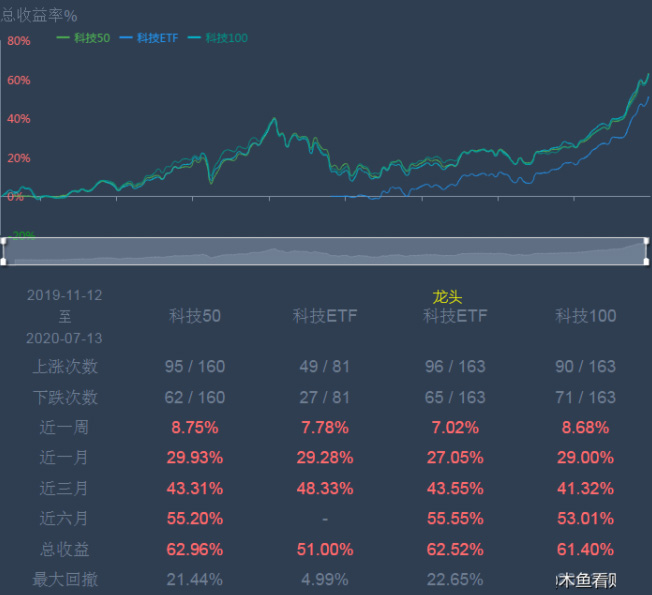Click the left handle of range slider
Screen dimensions: 652x595
(4, 251)
